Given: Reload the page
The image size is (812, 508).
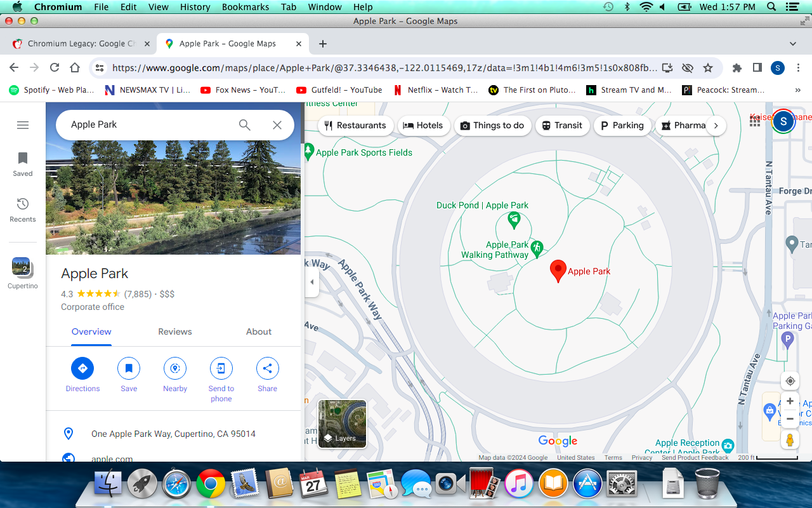Looking at the screenshot, I should (x=55, y=67).
